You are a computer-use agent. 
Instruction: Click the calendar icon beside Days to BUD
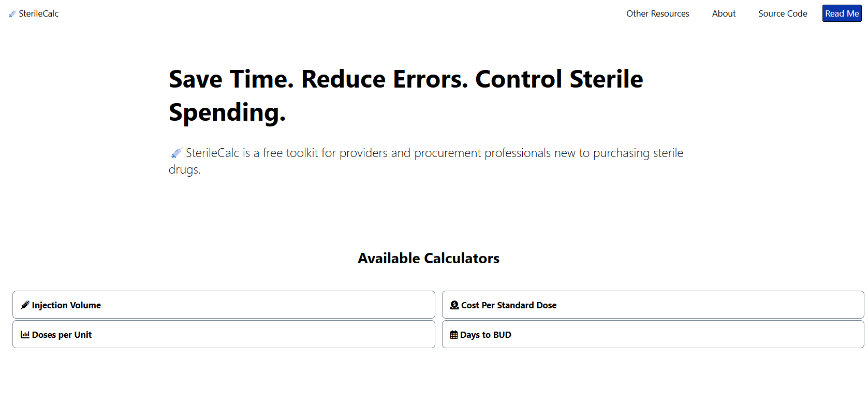pos(454,334)
